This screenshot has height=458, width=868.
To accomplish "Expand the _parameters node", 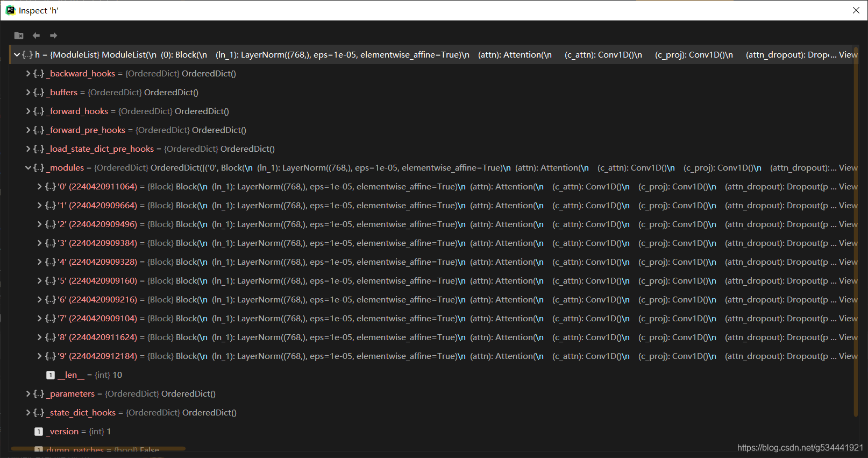I will [x=28, y=394].
